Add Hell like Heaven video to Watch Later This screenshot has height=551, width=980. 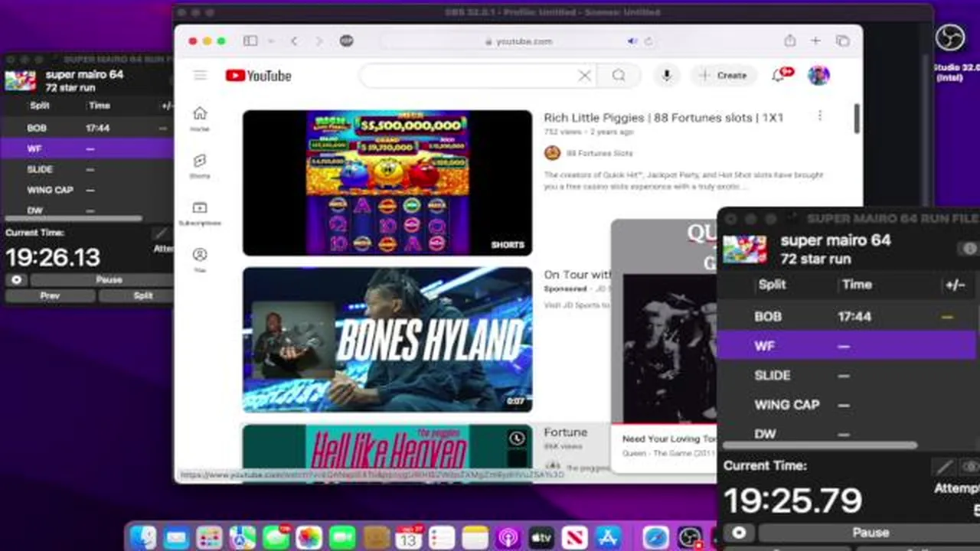[517, 439]
